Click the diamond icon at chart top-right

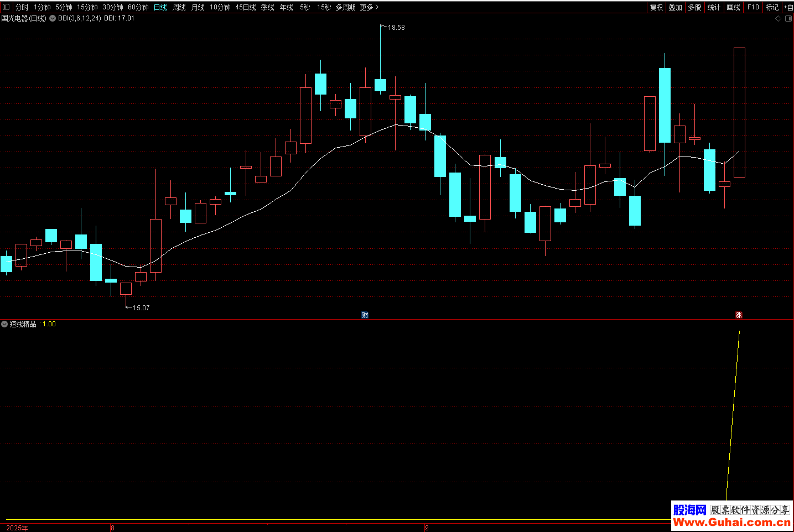click(779, 18)
